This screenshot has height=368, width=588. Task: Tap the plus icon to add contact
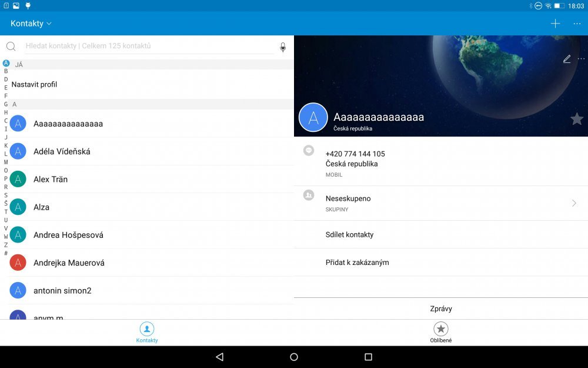point(555,24)
